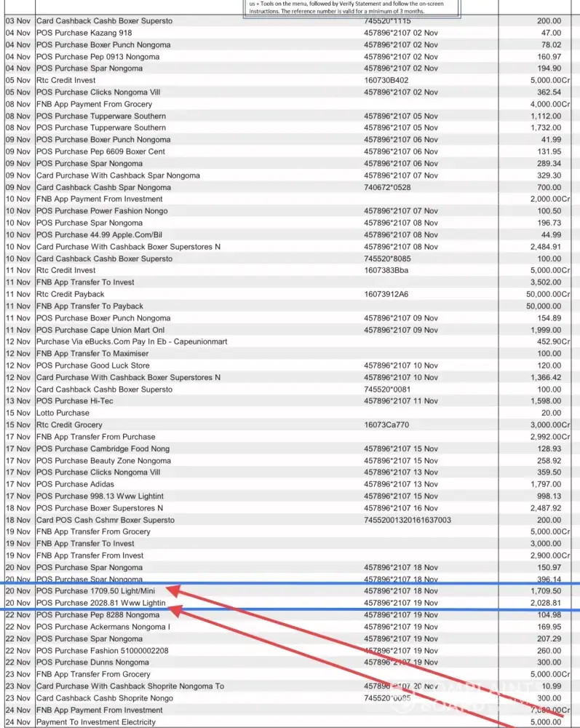Click Payment To Investment Electricity entry
The image size is (580, 728).
(x=96, y=722)
